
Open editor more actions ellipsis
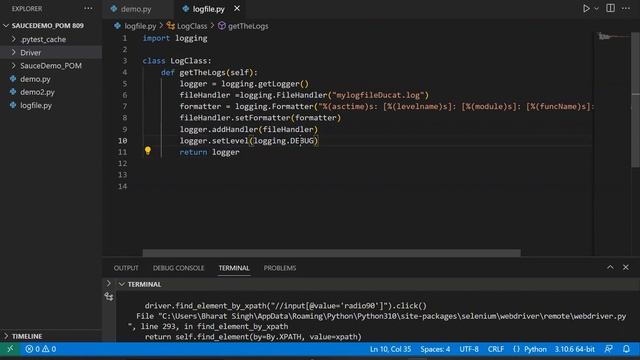tap(626, 8)
